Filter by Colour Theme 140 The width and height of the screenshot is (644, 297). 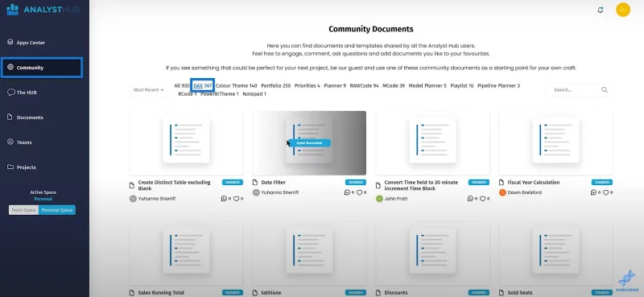point(236,85)
